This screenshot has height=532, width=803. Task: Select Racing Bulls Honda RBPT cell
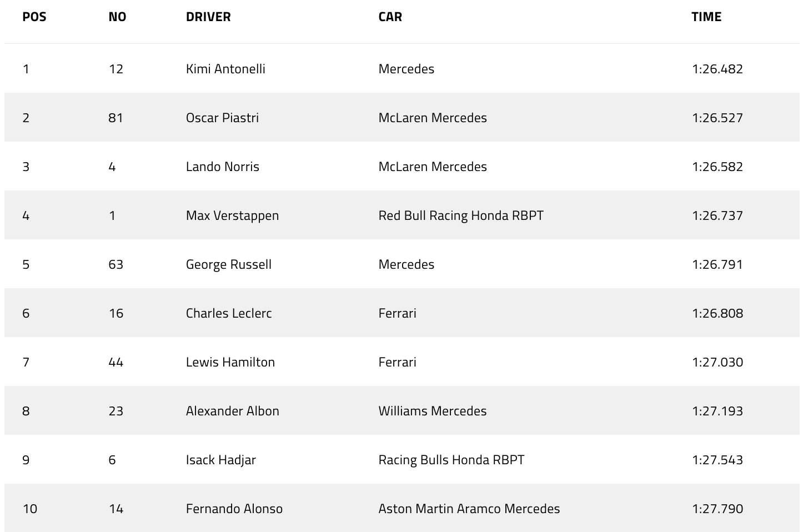(x=451, y=460)
